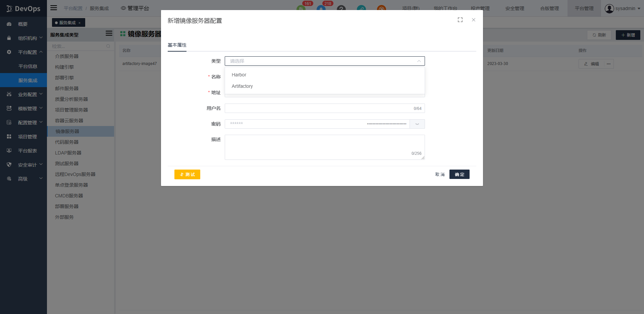Viewport: 644px width, 314px height.
Task: Collapse the 服务集成类型 panel list icon
Action: point(109,33)
